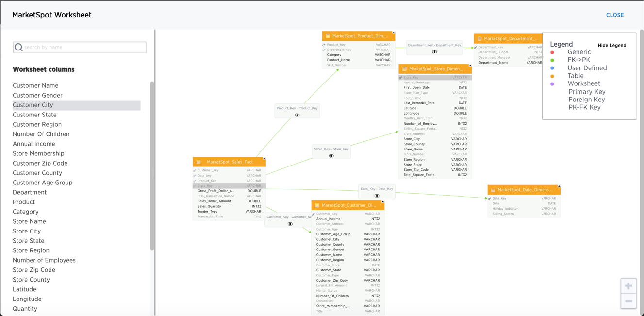The image size is (644, 316).
Task: Click the Date_Key join type icon
Action: pyautogui.click(x=377, y=196)
